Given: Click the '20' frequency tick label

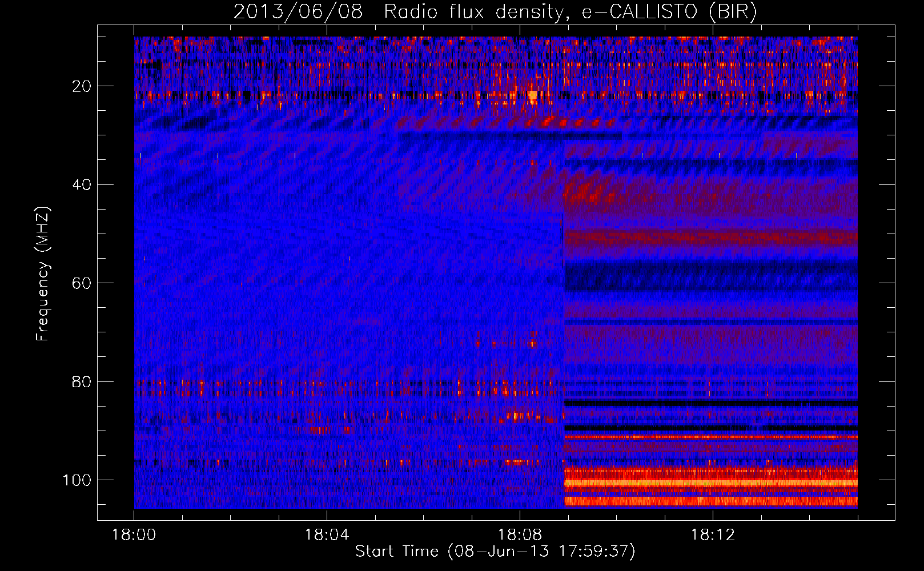Looking at the screenshot, I should (82, 86).
